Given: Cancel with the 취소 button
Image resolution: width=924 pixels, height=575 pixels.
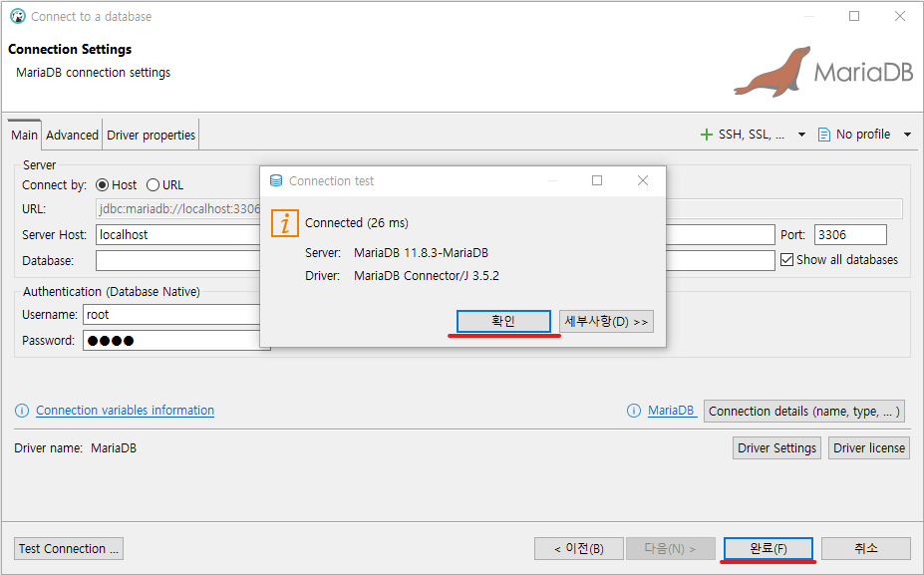Looking at the screenshot, I should 865,548.
